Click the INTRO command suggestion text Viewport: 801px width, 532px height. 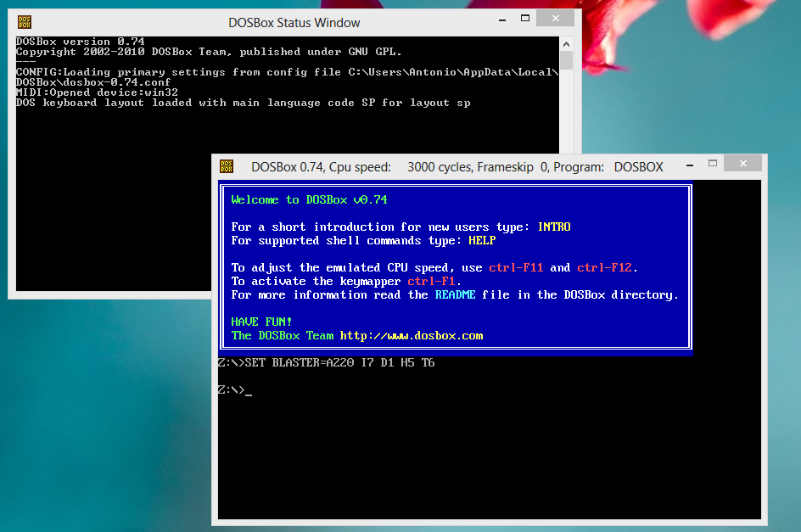[x=554, y=227]
